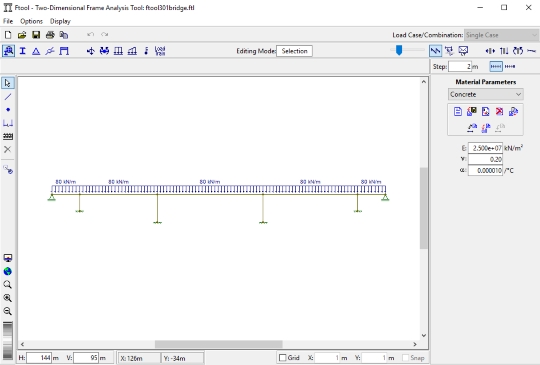The image size is (540, 365).
Task: Expand the Concrete material dropdown
Action: 486,94
